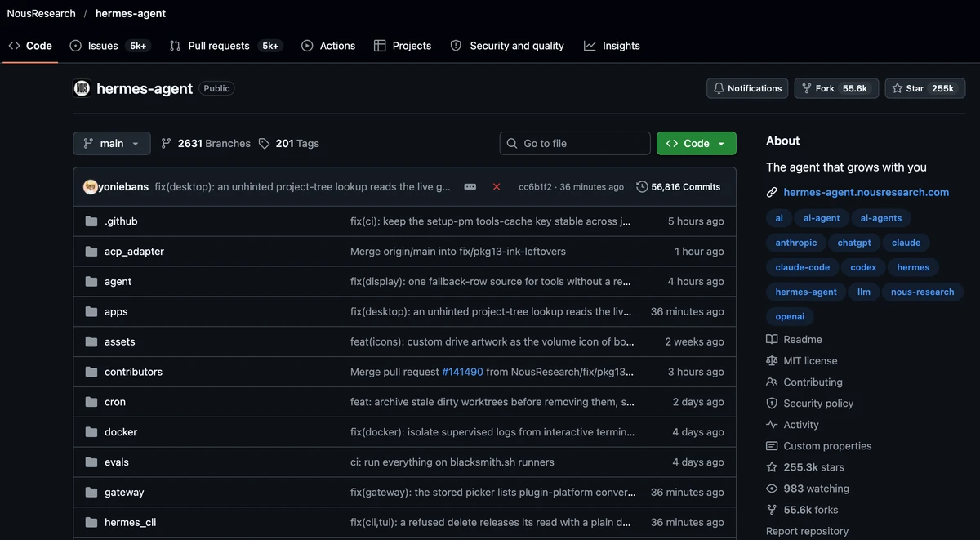Open the Security and quality tab
This screenshot has width=980, height=540.
pyautogui.click(x=507, y=46)
